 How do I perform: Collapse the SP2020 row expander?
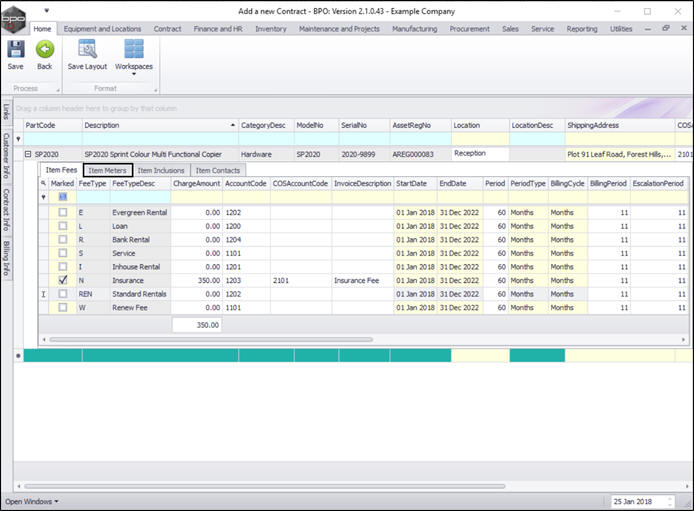29,155
